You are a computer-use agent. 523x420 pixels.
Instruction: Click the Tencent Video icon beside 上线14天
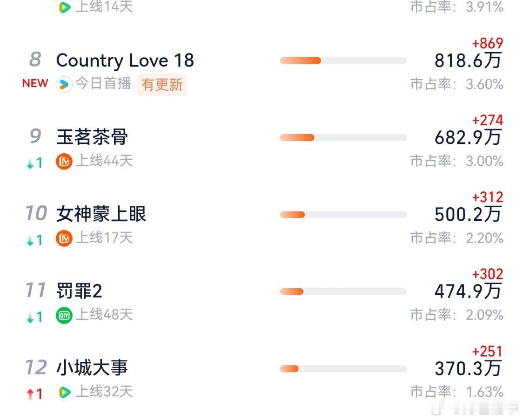(64, 7)
